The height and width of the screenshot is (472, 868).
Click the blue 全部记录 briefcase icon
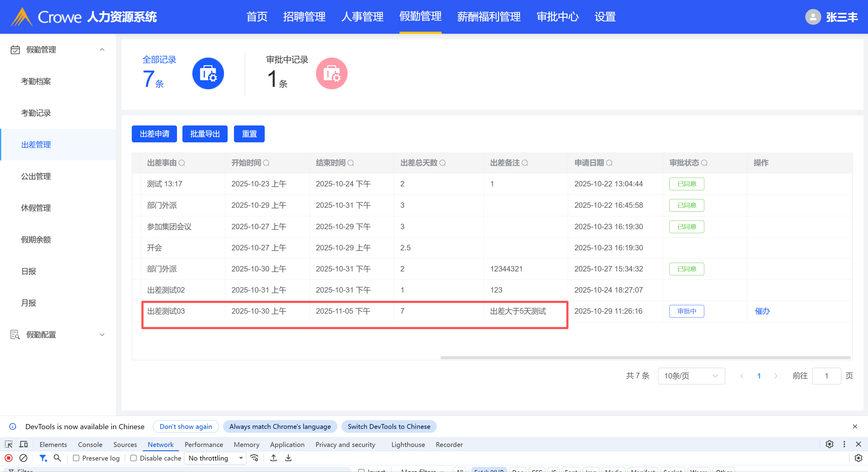click(208, 74)
